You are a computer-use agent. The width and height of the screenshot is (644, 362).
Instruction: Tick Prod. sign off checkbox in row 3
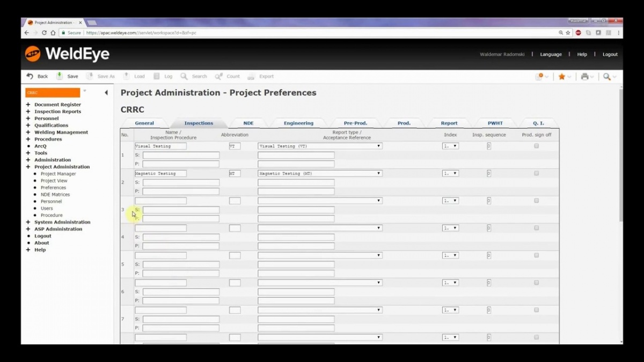[536, 201]
